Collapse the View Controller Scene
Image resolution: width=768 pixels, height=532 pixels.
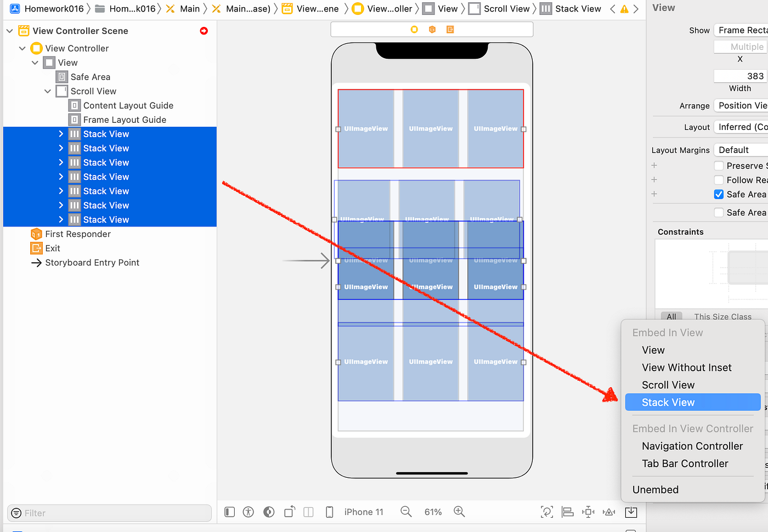[x=9, y=31]
